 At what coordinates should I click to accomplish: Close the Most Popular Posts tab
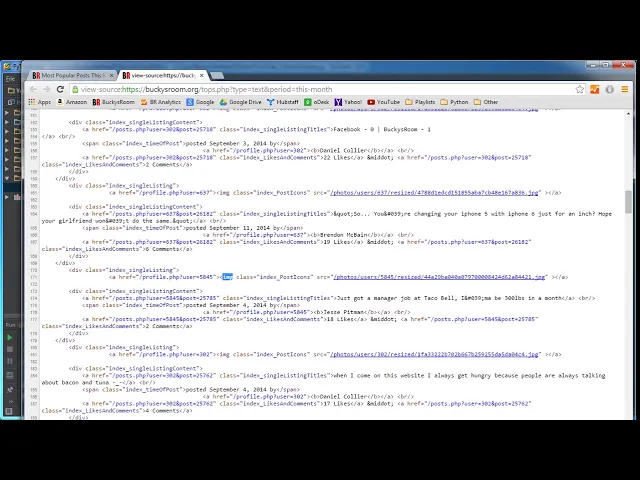click(x=111, y=76)
